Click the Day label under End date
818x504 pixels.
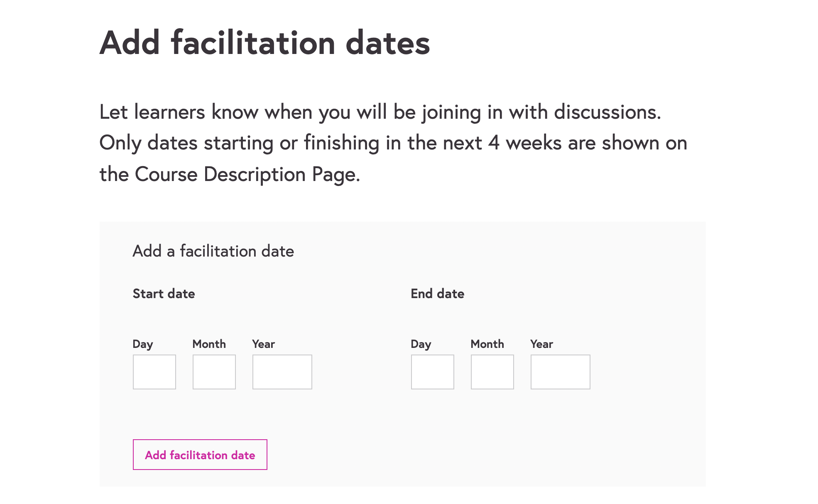tap(421, 344)
